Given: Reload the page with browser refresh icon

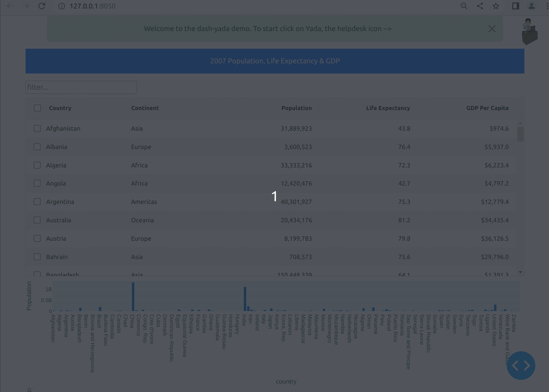Looking at the screenshot, I should [x=42, y=6].
